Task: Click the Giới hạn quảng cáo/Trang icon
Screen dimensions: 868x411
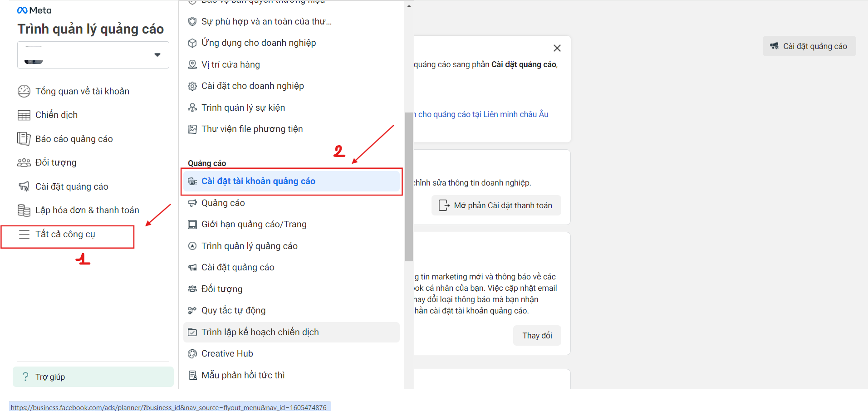Action: (192, 225)
